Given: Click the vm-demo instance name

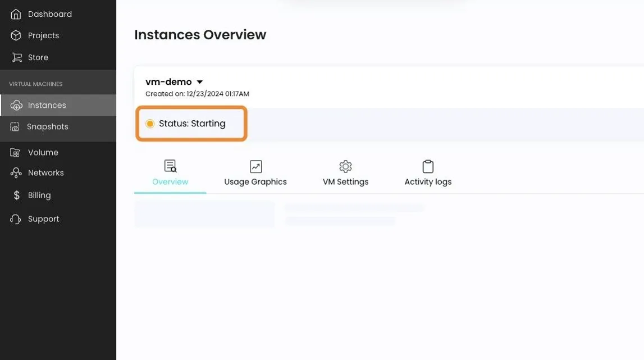Looking at the screenshot, I should [168, 82].
